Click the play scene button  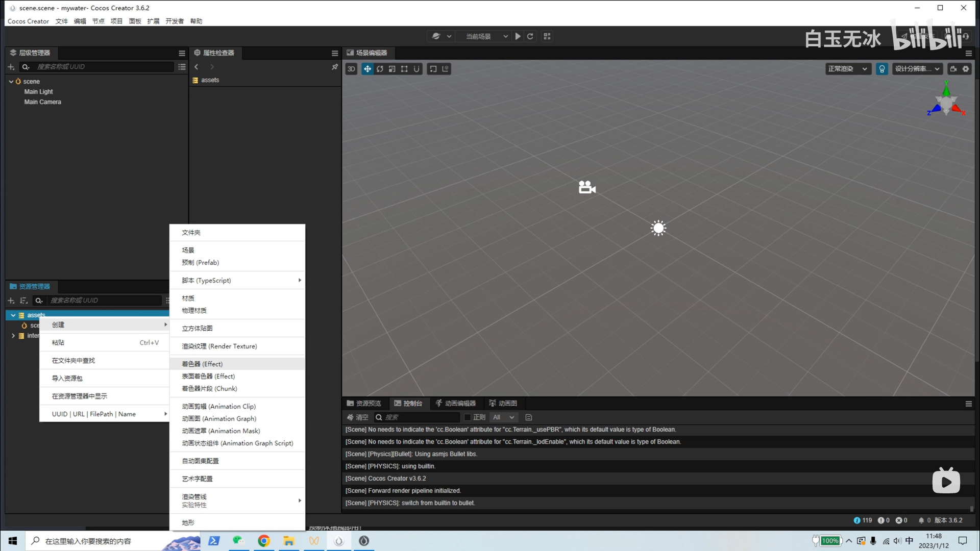(518, 36)
